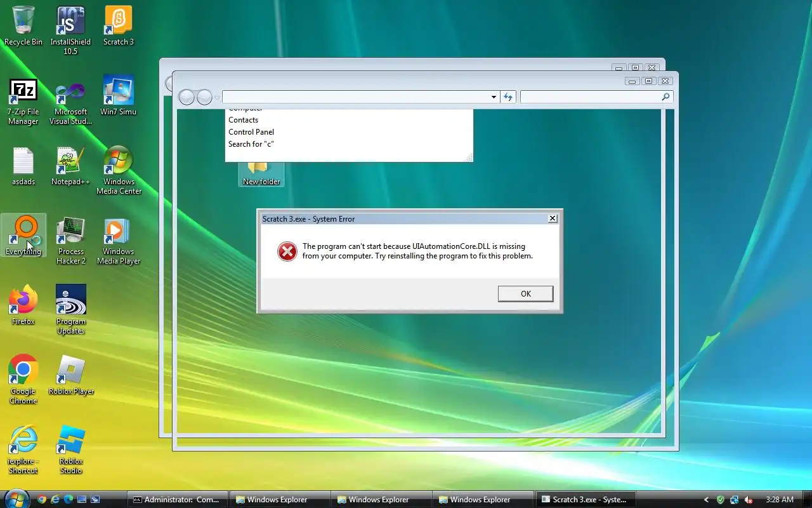Open the security shield tray icon
The width and height of the screenshot is (812, 508).
point(720,500)
